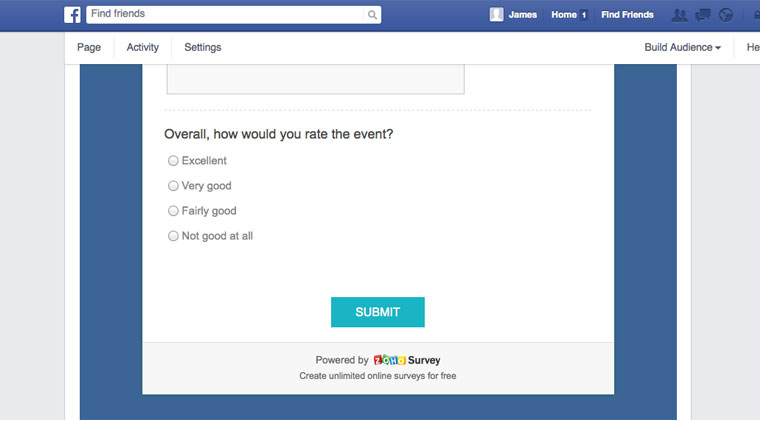Image resolution: width=760 pixels, height=421 pixels.
Task: Switch to the Page tab
Action: coord(89,47)
